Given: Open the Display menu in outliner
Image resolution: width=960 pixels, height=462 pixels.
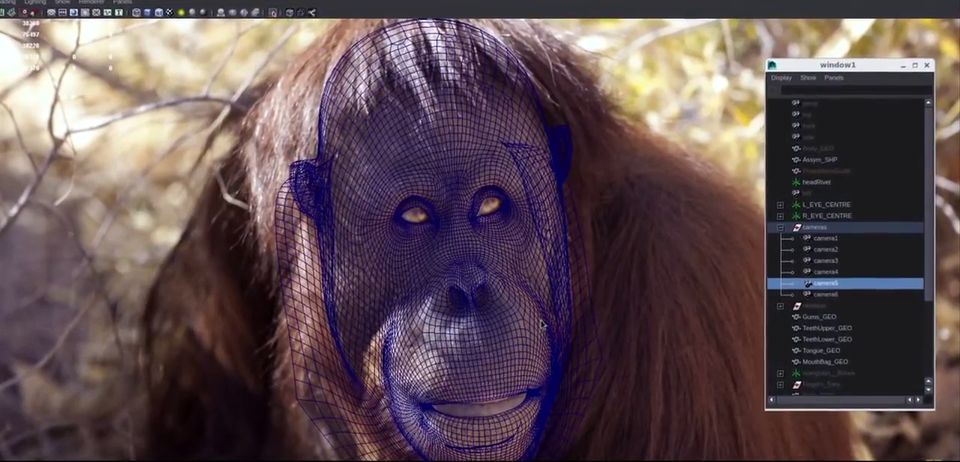Looking at the screenshot, I should (781, 77).
